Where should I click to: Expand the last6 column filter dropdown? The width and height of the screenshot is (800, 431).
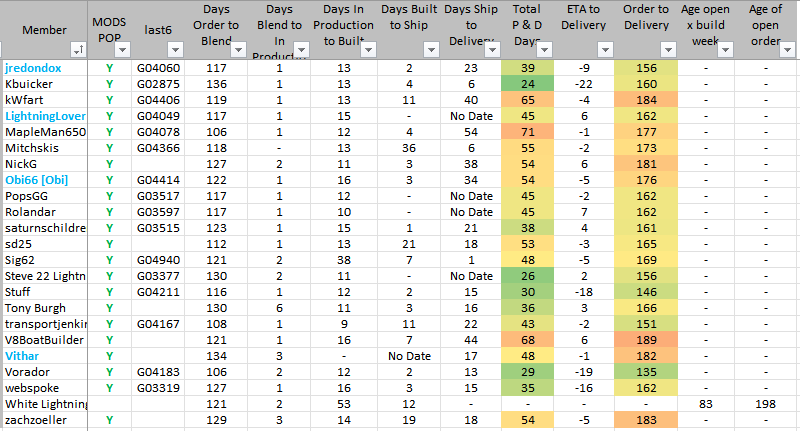coord(175,49)
